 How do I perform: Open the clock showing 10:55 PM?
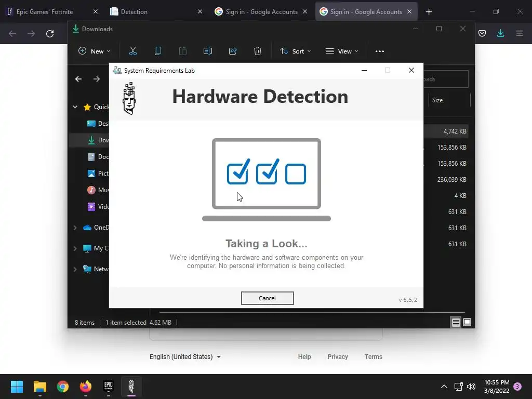click(x=497, y=387)
